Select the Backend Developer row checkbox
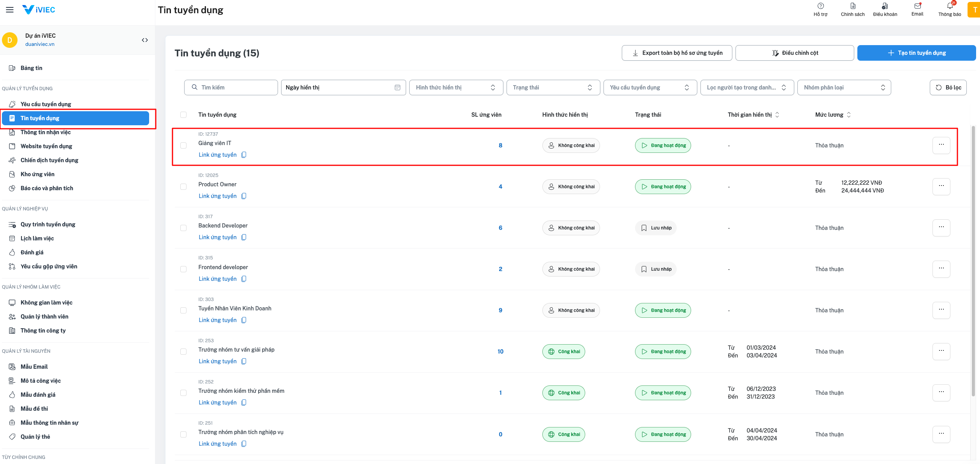The height and width of the screenshot is (464, 980). (183, 228)
